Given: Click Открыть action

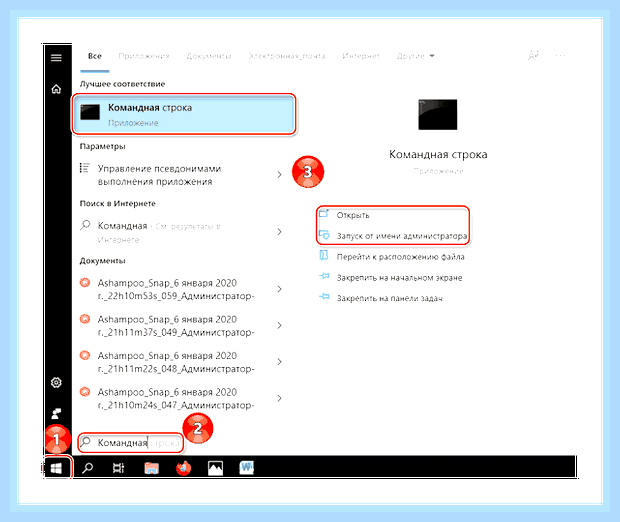Looking at the screenshot, I should point(353,215).
